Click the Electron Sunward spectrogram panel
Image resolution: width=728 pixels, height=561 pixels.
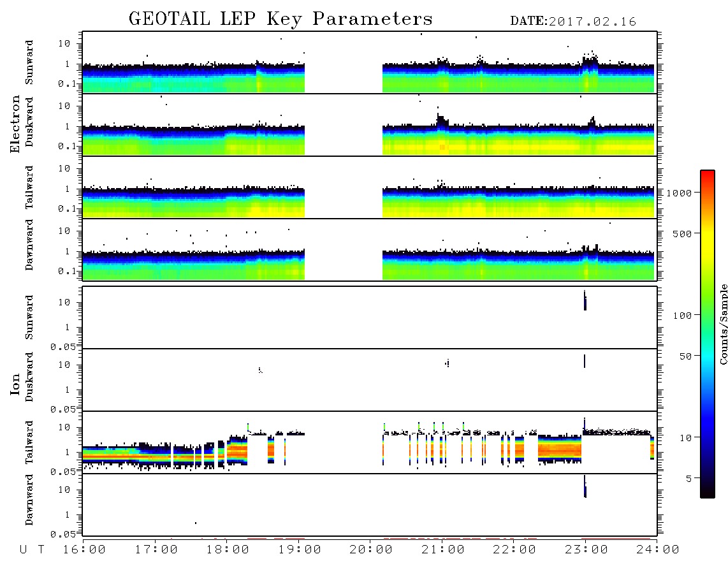click(x=370, y=62)
